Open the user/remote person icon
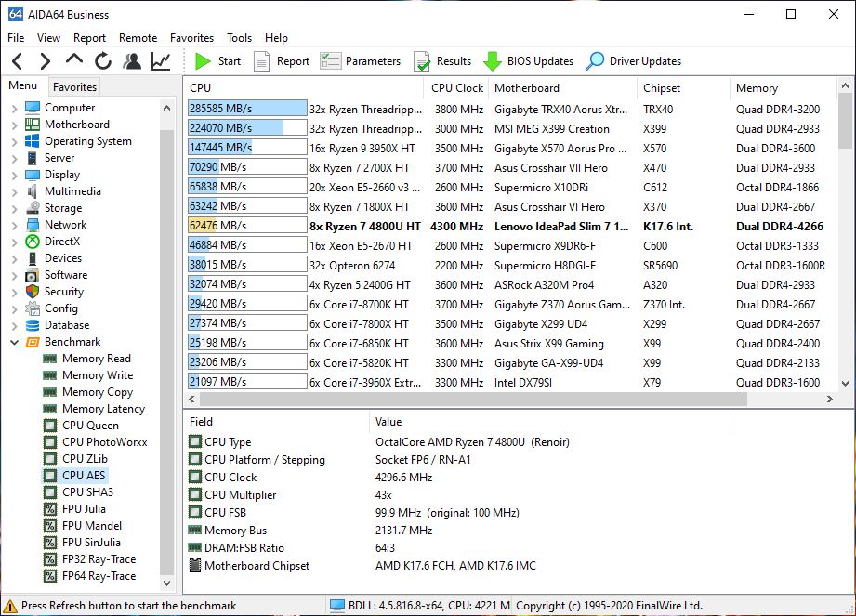This screenshot has height=616, width=856. click(132, 61)
